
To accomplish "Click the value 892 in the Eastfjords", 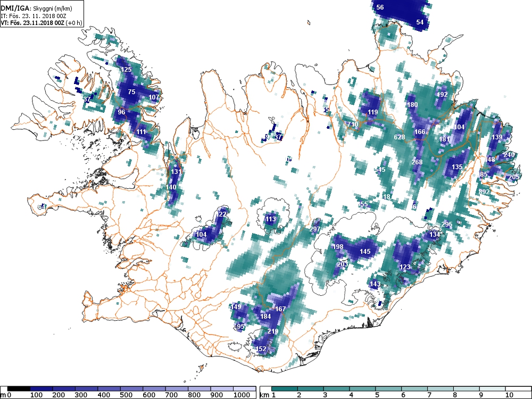I will [x=484, y=192].
